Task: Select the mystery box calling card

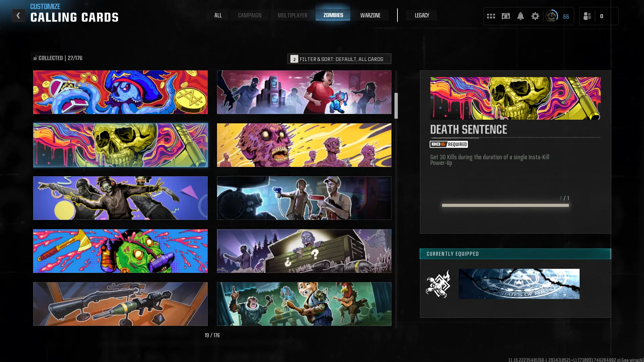Action: coord(304,251)
